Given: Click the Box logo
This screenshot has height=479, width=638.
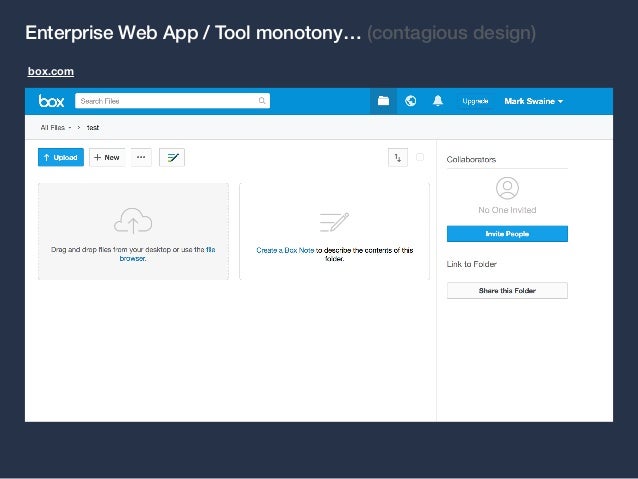Looking at the screenshot, I should click(51, 101).
